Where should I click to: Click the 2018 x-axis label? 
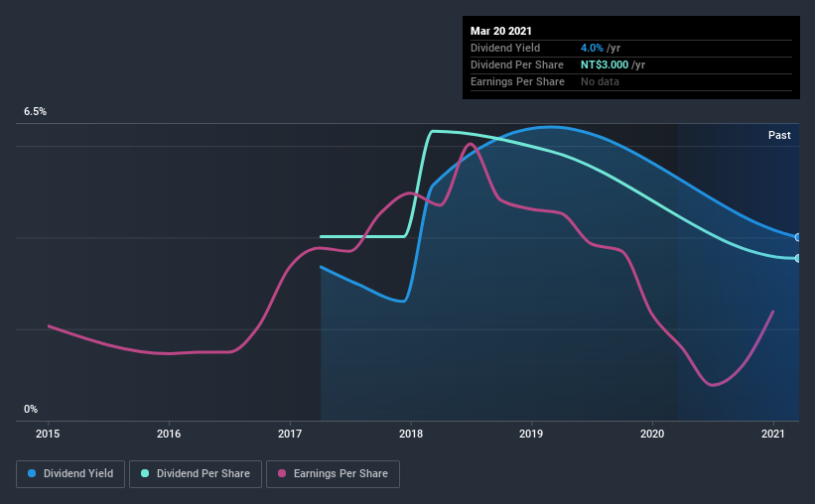[x=411, y=434]
